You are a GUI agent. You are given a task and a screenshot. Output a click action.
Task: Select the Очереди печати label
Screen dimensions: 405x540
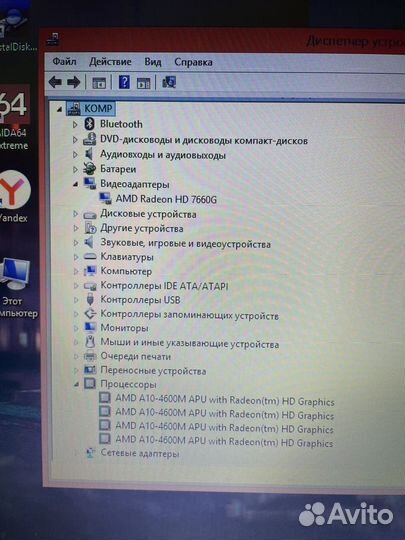135,356
